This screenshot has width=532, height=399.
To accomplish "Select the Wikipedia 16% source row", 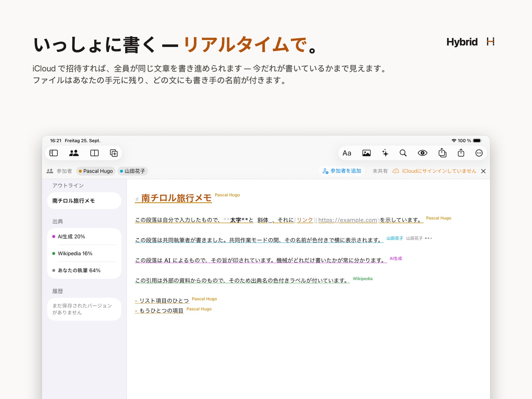I will coord(84,253).
